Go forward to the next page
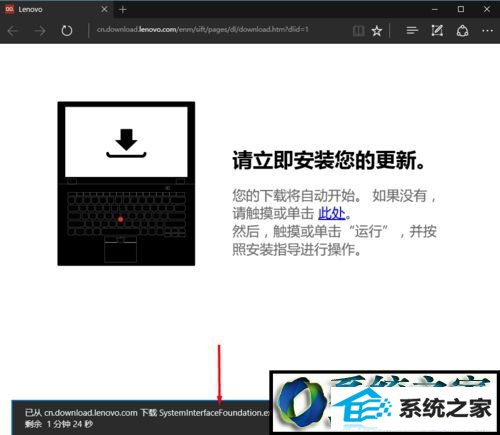The height and width of the screenshot is (435, 500). [x=40, y=31]
